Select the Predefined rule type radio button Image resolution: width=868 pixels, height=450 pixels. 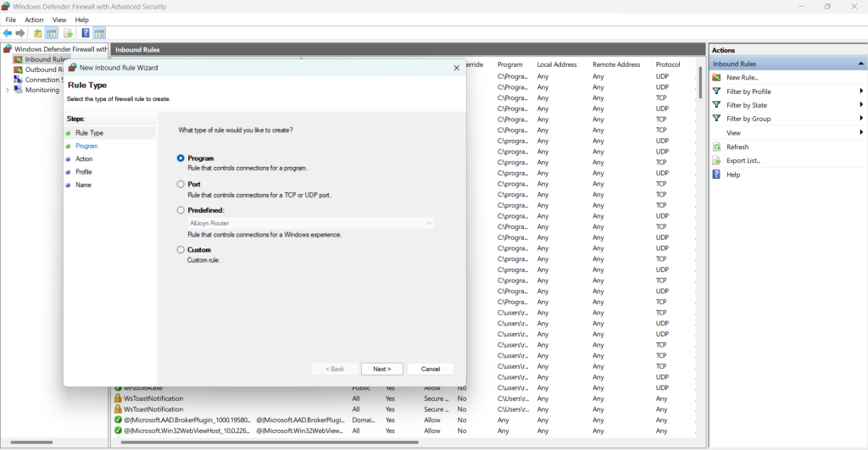(181, 210)
